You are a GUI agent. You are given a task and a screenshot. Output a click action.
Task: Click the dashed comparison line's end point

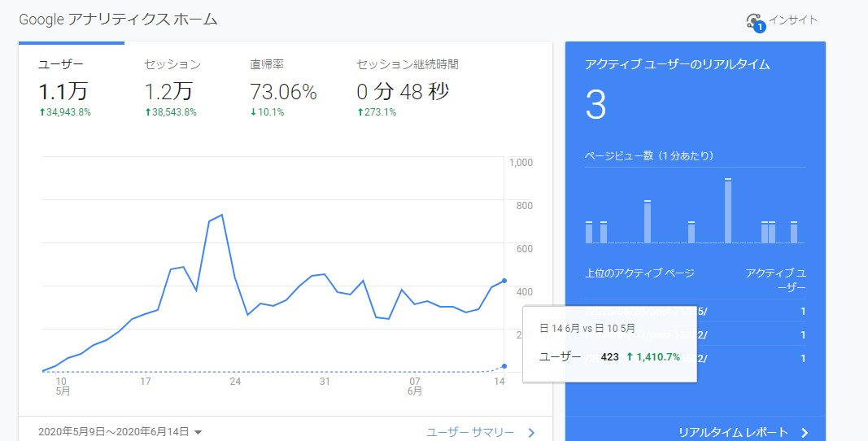(504, 366)
